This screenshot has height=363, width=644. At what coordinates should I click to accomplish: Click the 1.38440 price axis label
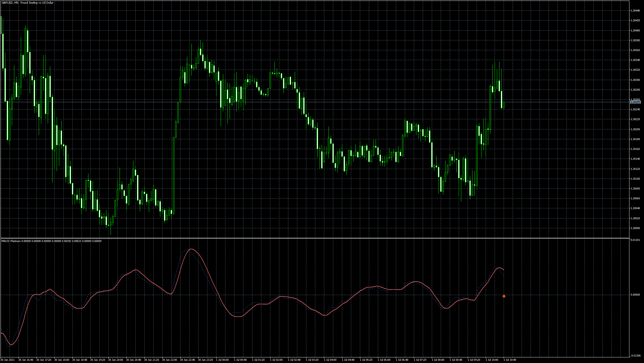[x=635, y=11]
